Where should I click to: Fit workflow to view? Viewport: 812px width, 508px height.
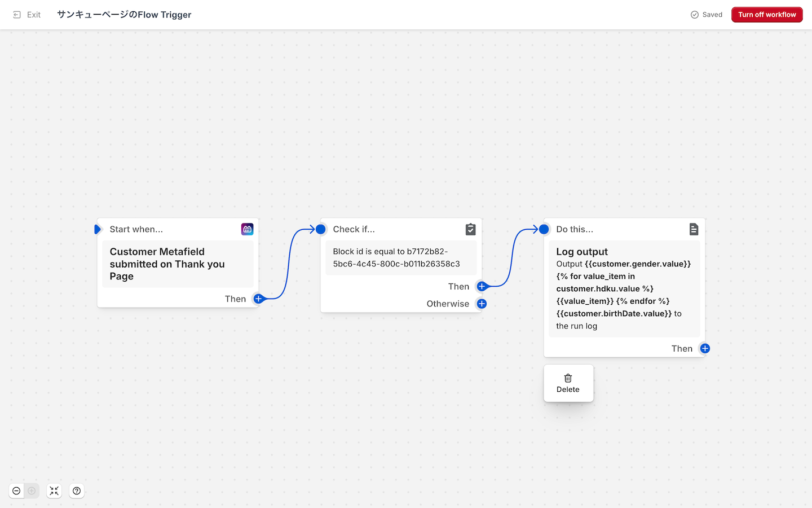[54, 491]
